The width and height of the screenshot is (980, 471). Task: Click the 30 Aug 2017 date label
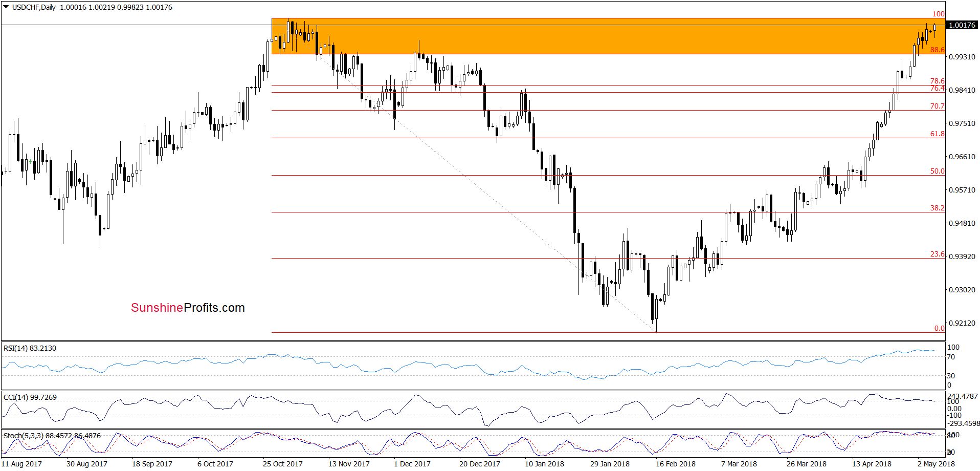coord(87,464)
